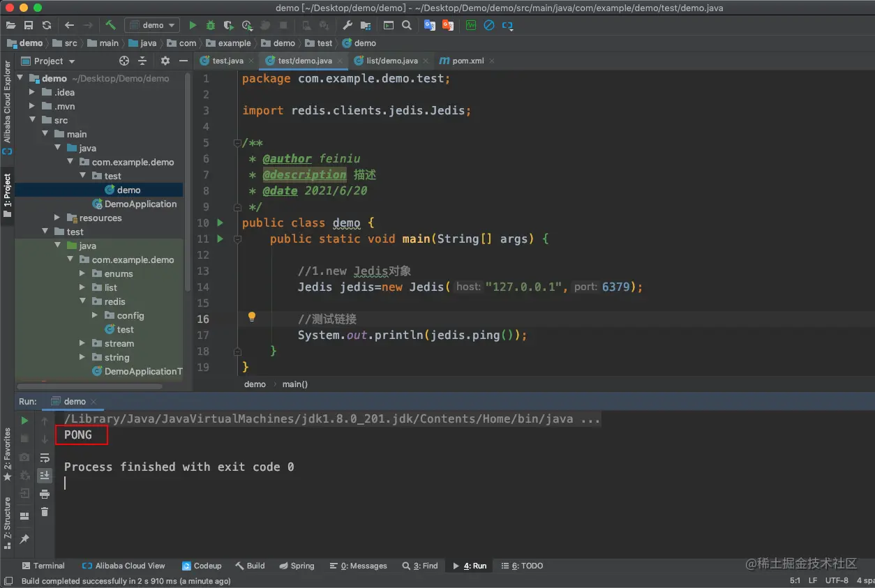Click the Open folder toolbar icon

pos(10,25)
